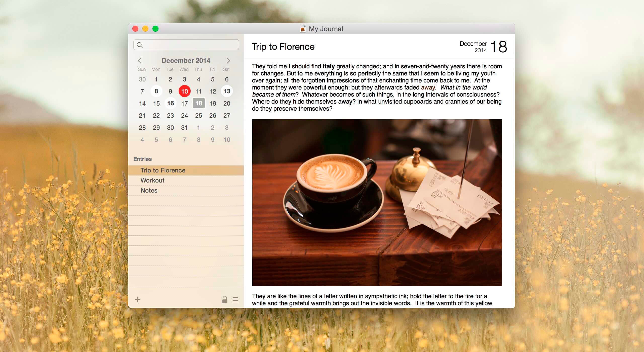Click the list view lines icon
The image size is (644, 352).
tap(235, 299)
